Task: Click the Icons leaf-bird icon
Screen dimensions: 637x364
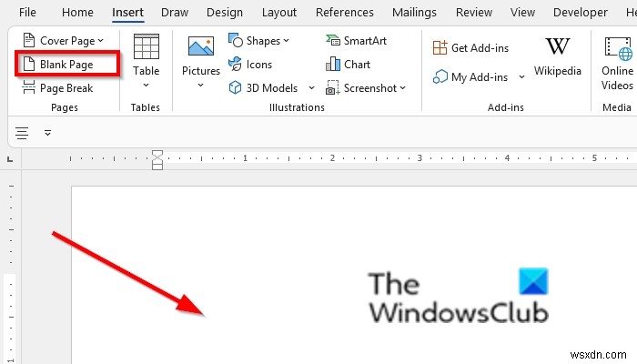Action: pos(235,64)
